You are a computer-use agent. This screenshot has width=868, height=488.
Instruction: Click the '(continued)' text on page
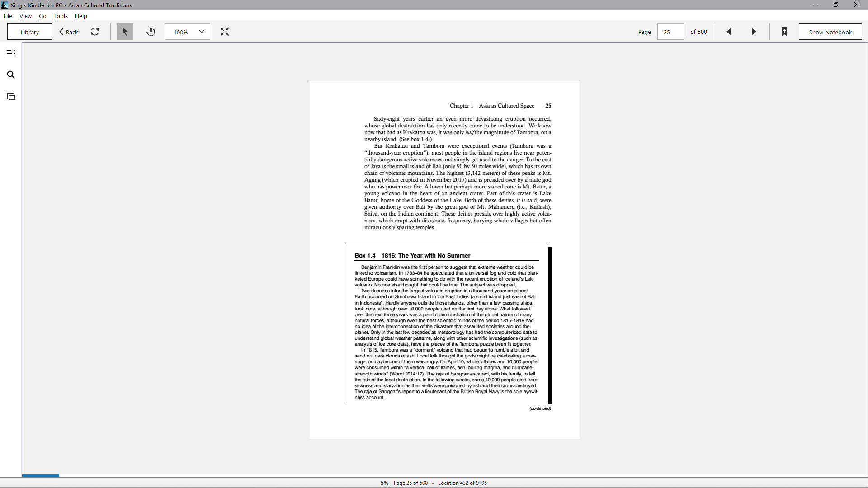pos(540,408)
